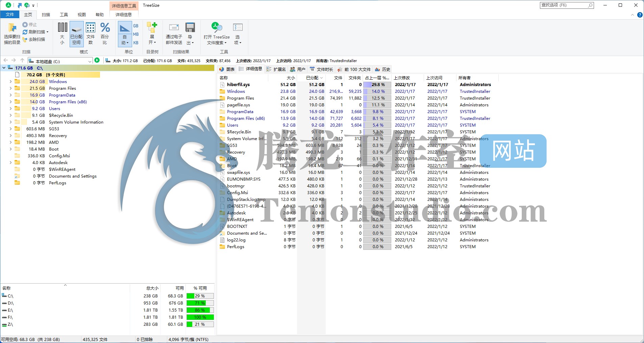Expand the Autodesk tree node
Image resolution: width=644 pixels, height=343 pixels.
click(x=10, y=162)
